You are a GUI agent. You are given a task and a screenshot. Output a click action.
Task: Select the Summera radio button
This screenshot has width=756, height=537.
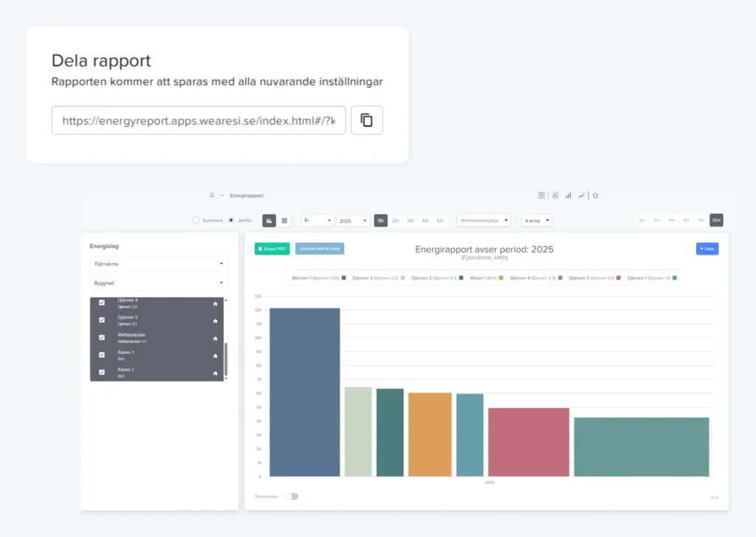(196, 220)
